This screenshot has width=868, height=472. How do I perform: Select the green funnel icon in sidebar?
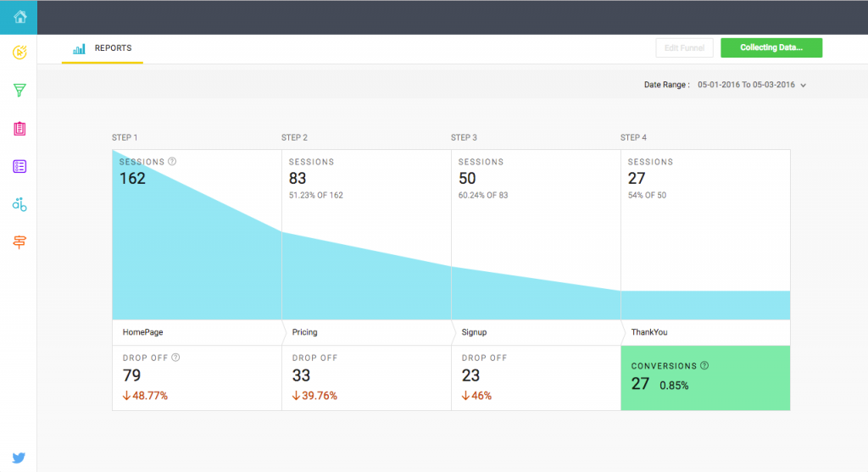click(19, 90)
